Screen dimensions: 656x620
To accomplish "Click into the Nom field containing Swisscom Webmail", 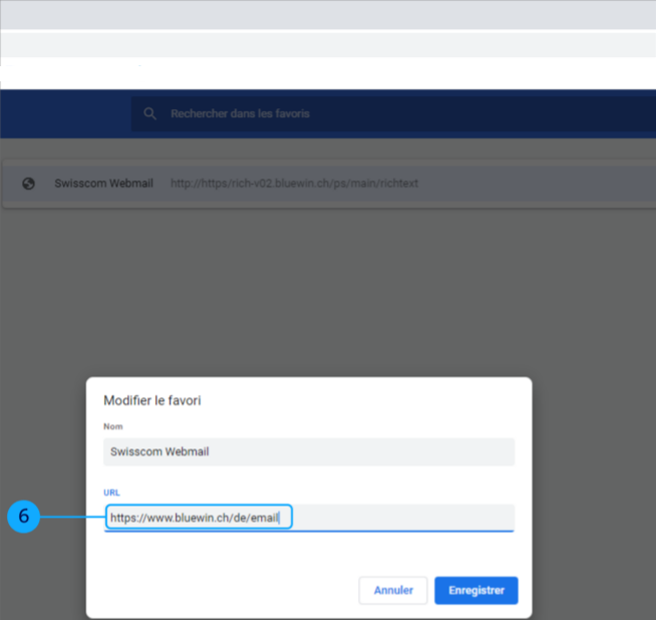I will tap(308, 451).
